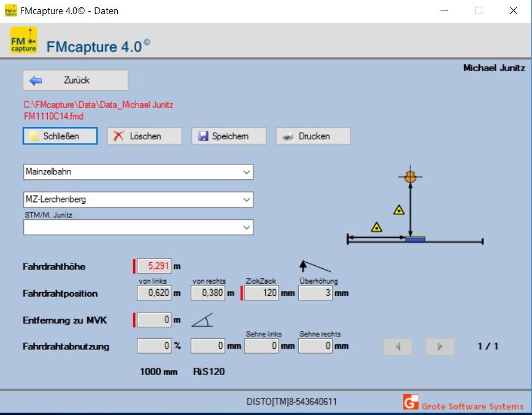Click the Drucken button

(x=314, y=136)
